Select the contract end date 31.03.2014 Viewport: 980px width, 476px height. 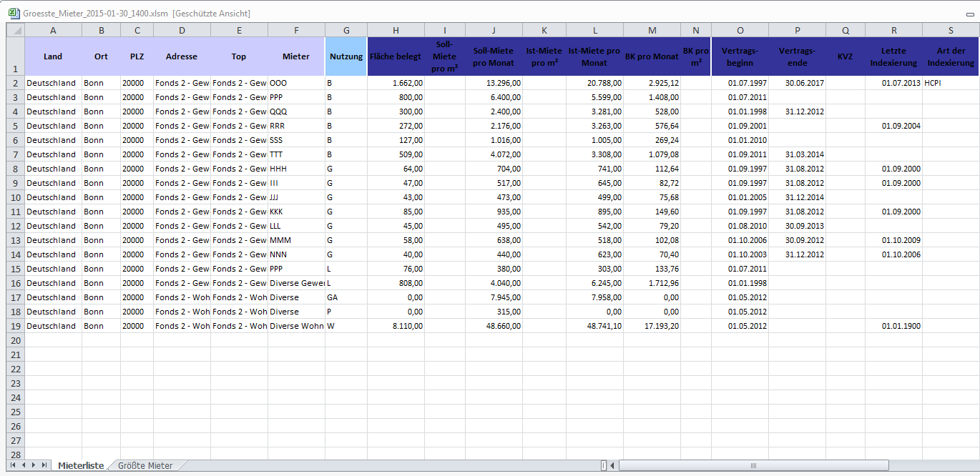[x=798, y=154]
